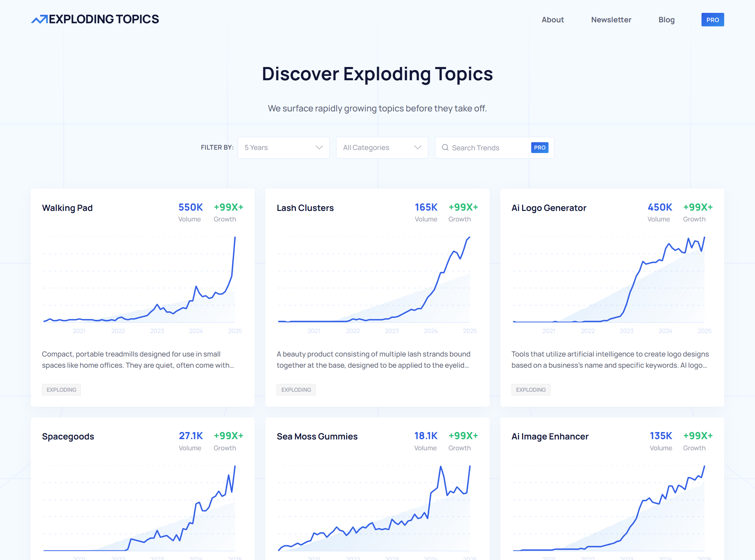Click the Search Trends input field

point(494,148)
